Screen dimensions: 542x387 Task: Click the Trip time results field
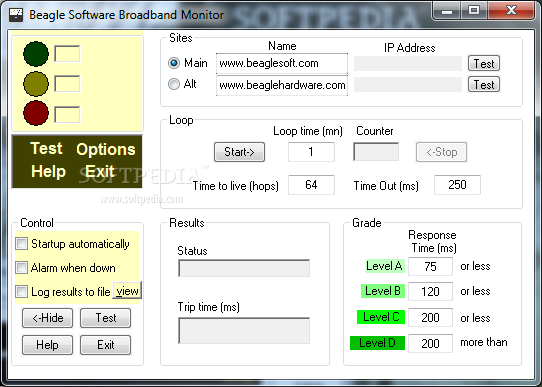click(x=244, y=331)
